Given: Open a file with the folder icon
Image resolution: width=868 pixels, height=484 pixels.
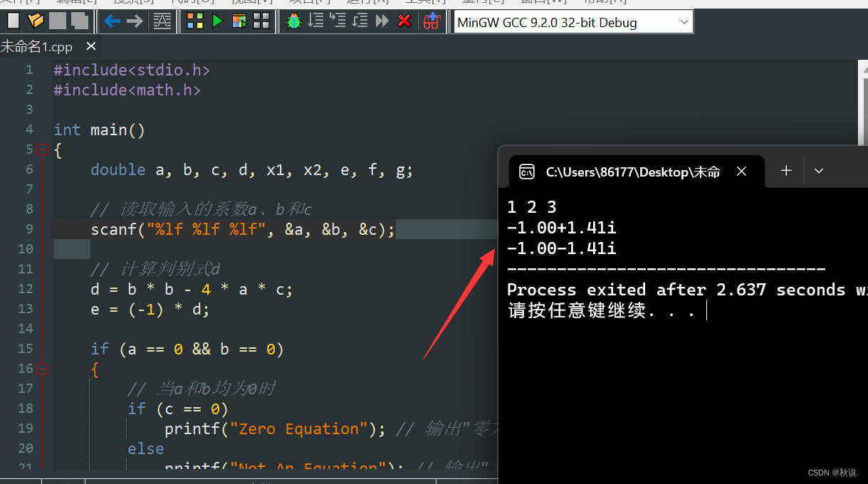Looking at the screenshot, I should [36, 21].
